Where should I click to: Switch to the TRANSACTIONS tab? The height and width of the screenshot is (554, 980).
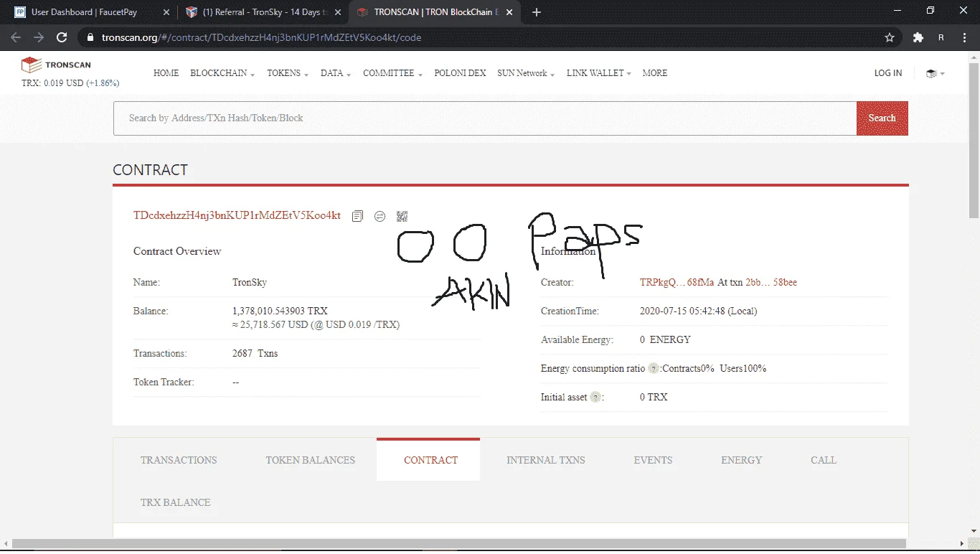[179, 460]
